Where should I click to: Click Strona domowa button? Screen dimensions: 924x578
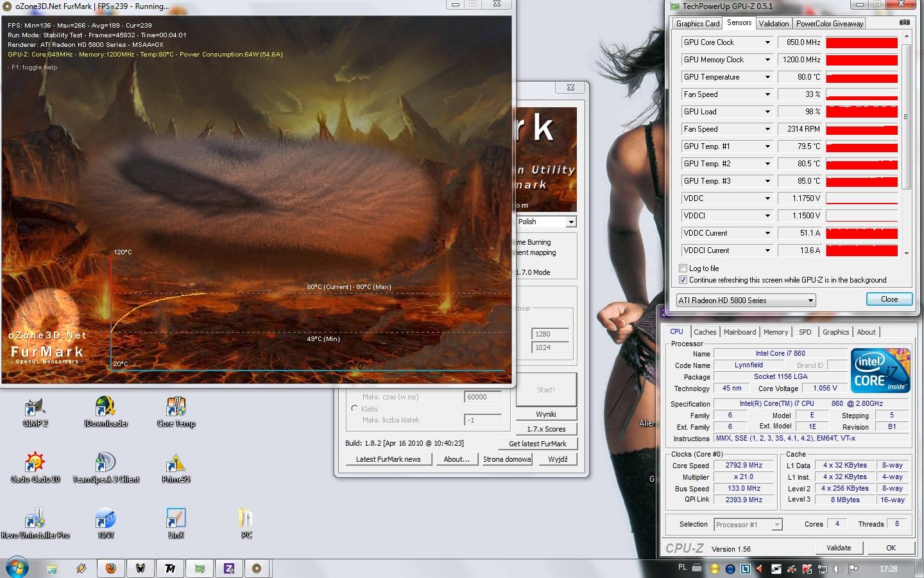(507, 459)
